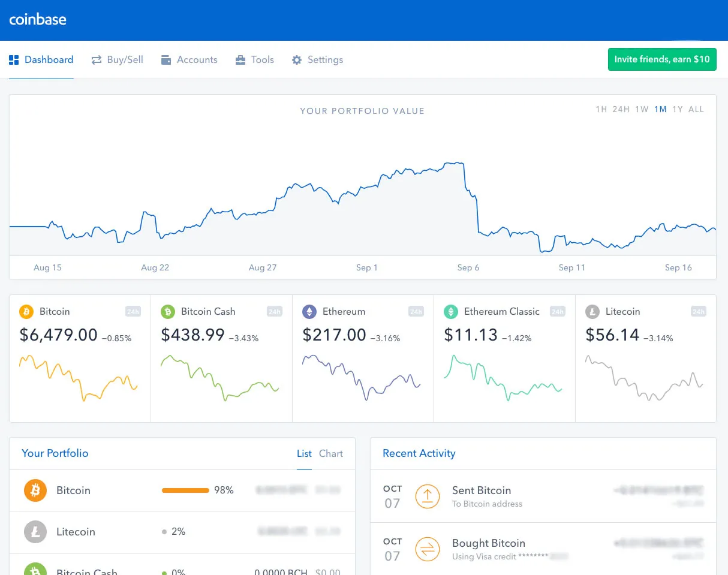Click the Ethereum Classic price $11.13
728x575 pixels.
(x=471, y=335)
